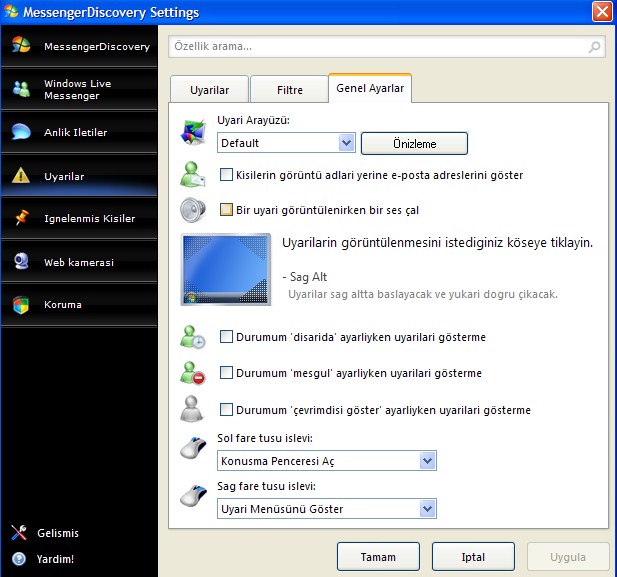Enable showing e-posta adreslerini checkbox

(x=226, y=175)
